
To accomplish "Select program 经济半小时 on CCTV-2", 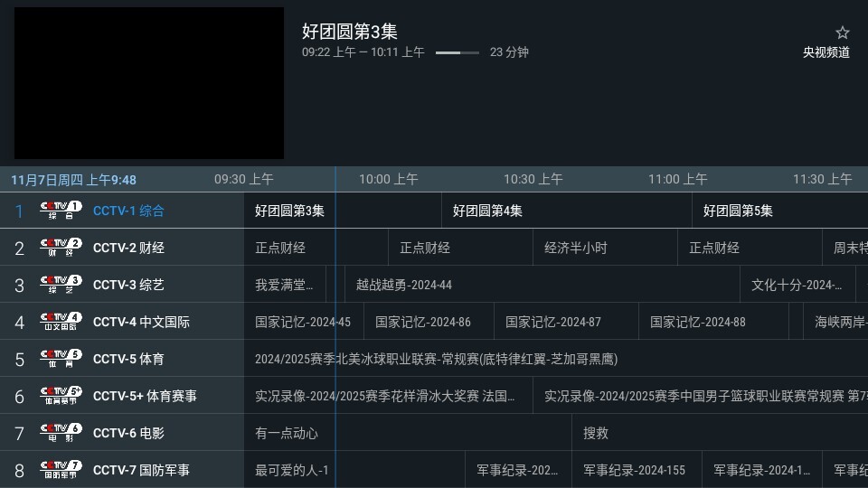I will point(604,248).
